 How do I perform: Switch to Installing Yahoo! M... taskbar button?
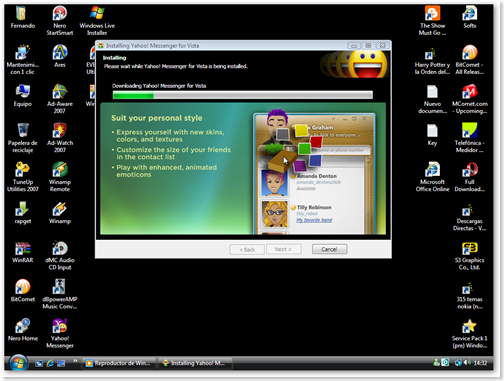pyautogui.click(x=195, y=363)
